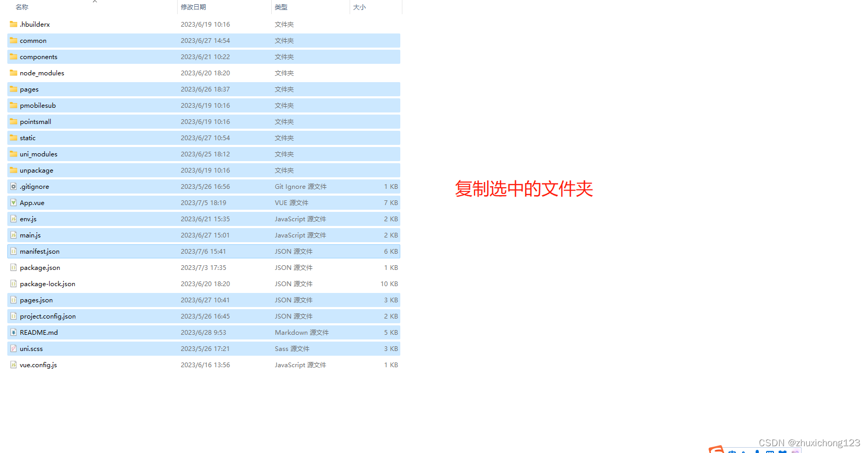
Task: Select the file name node_modules
Action: tap(42, 73)
